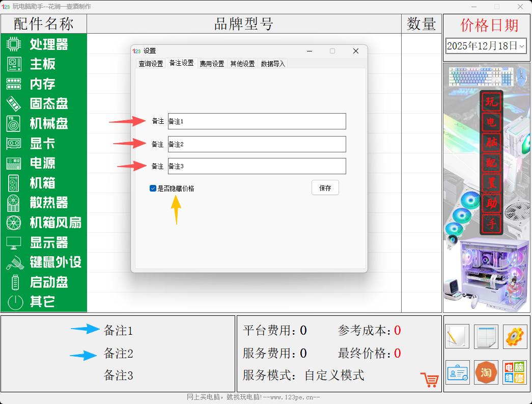Click the 保存 save button
The image size is (532, 404).
click(325, 187)
